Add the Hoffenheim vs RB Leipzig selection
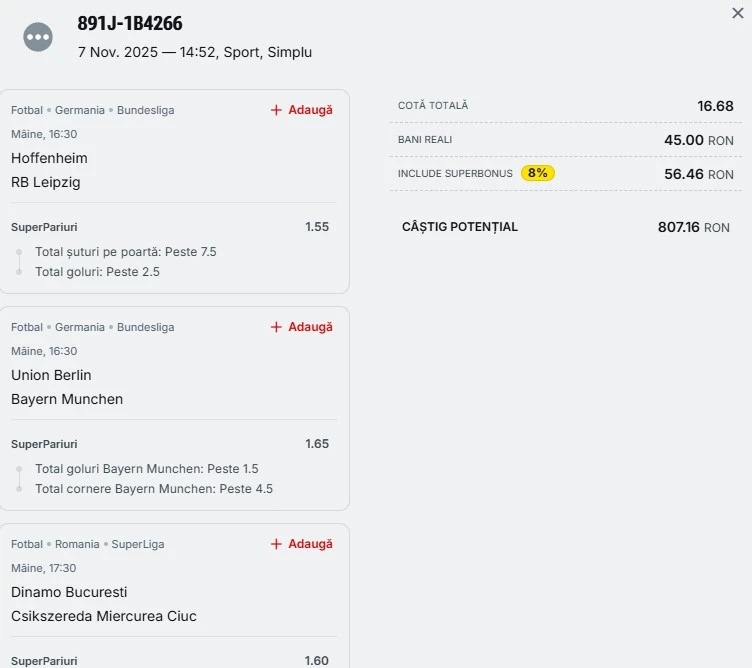Image resolution: width=752 pixels, height=668 pixels. click(x=302, y=110)
